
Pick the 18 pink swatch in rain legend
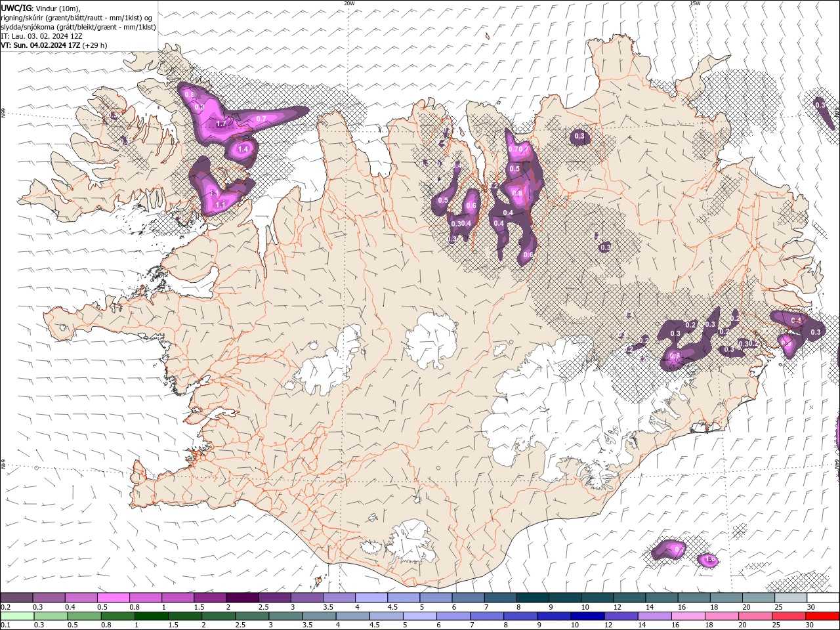(721, 616)
